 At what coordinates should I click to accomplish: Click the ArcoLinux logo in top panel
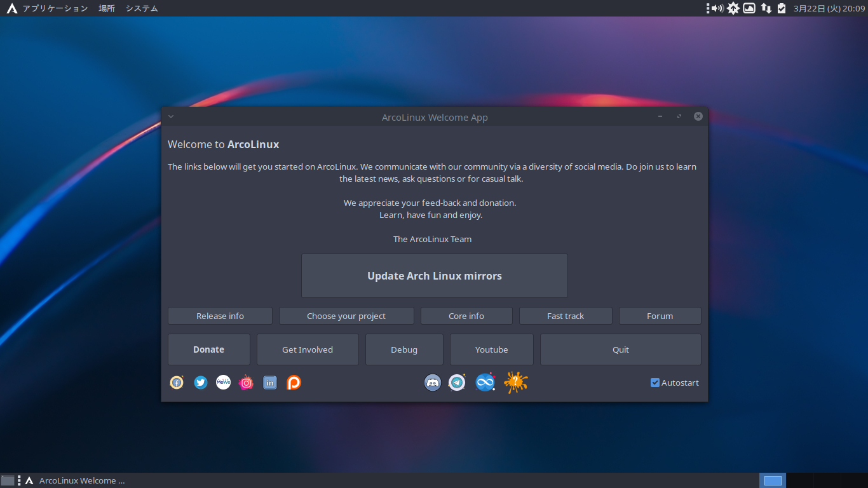(x=11, y=8)
